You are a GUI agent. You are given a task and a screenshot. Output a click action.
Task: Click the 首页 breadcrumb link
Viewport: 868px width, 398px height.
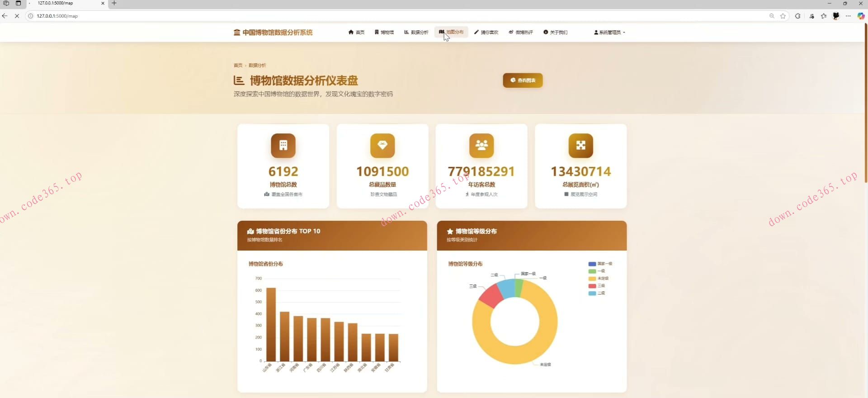pos(238,66)
